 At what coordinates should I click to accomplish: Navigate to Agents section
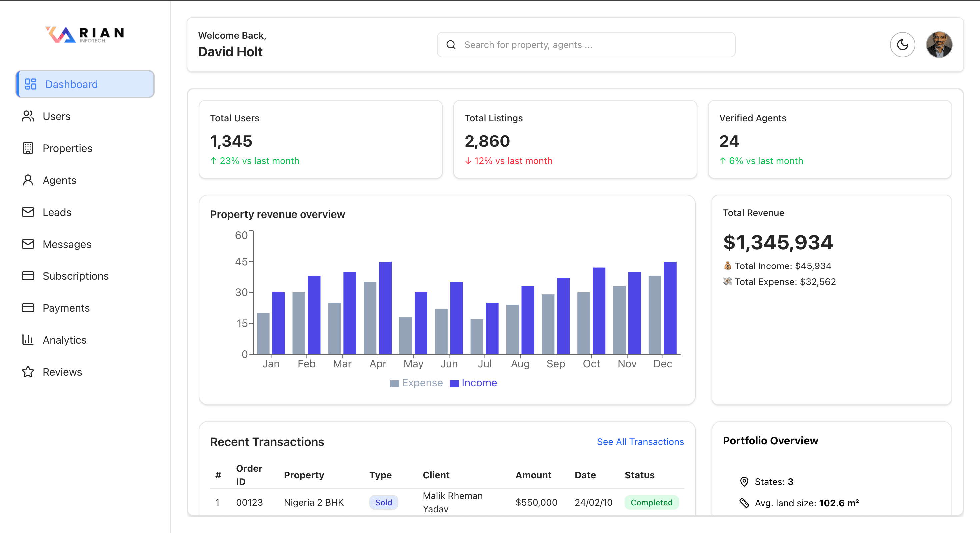pyautogui.click(x=85, y=180)
